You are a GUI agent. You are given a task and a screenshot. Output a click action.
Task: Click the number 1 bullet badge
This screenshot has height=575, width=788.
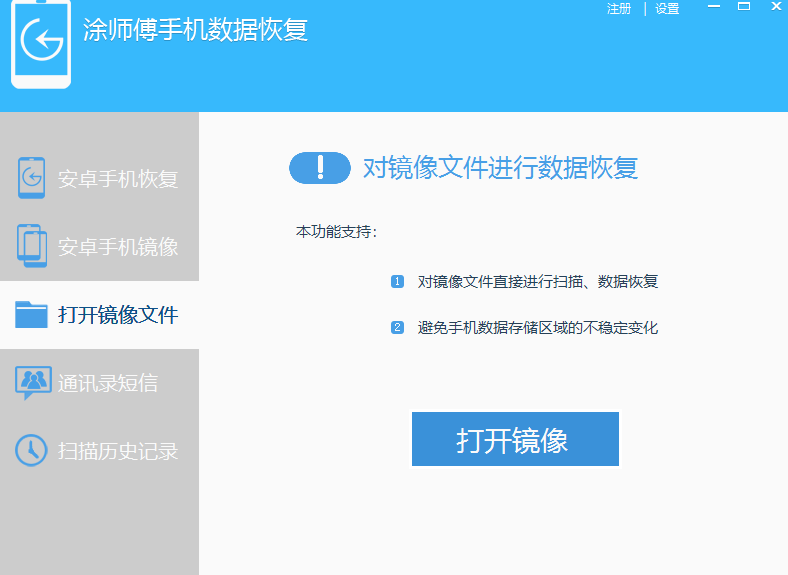point(397,282)
